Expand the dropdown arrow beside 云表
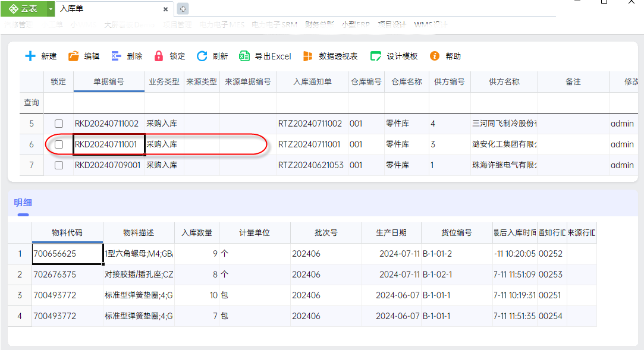The height and width of the screenshot is (350, 644). tap(51, 9)
